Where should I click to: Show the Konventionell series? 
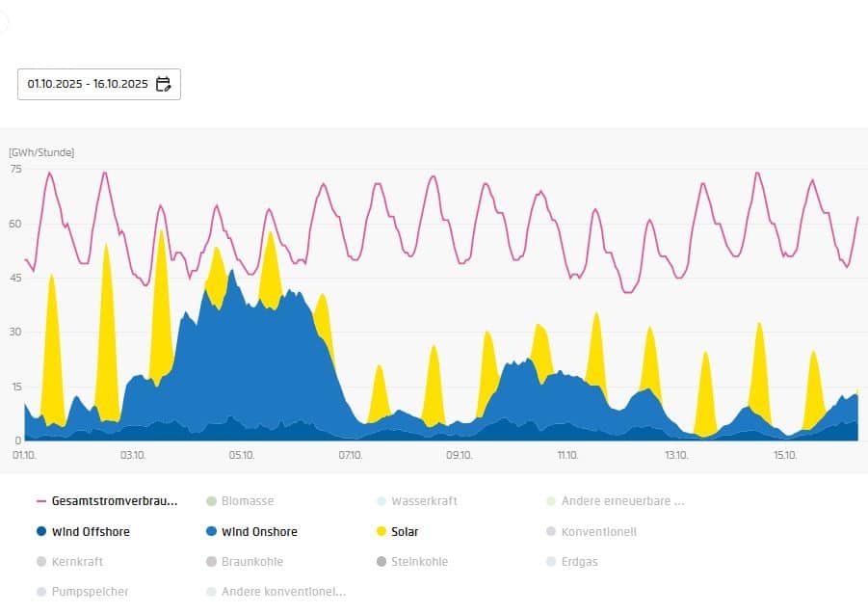pos(598,531)
